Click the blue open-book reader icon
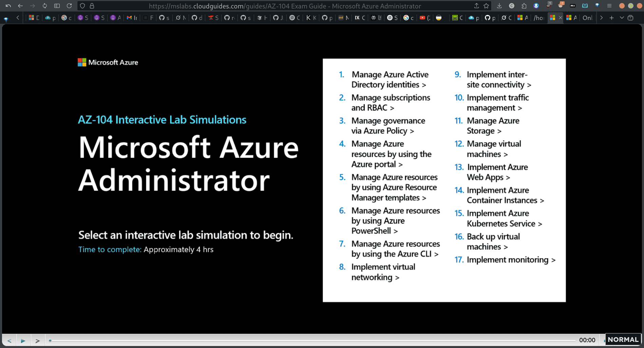This screenshot has width=644, height=348. tap(585, 6)
